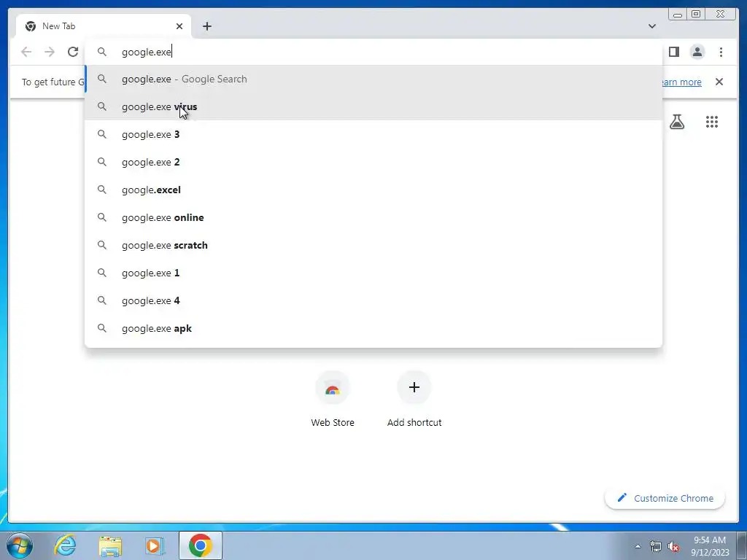Image resolution: width=747 pixels, height=560 pixels.
Task: Open the side panel icon
Action: tap(673, 52)
